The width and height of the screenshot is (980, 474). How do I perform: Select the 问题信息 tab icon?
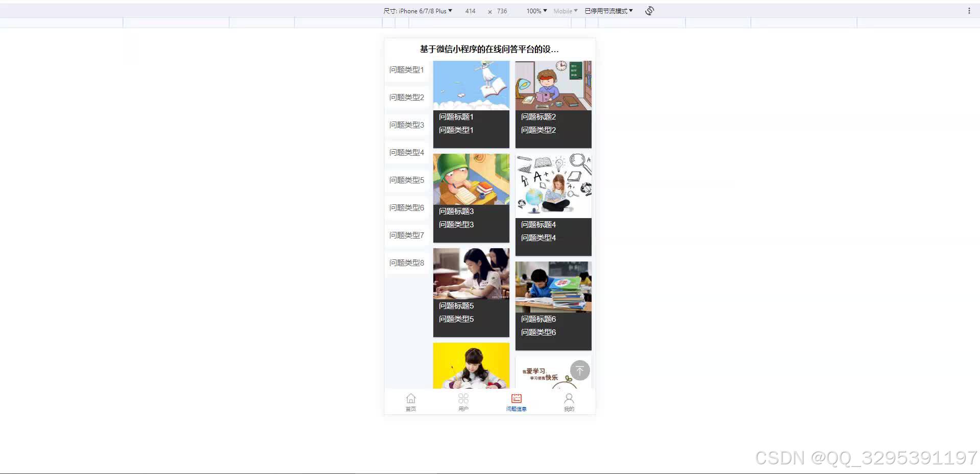click(x=517, y=398)
